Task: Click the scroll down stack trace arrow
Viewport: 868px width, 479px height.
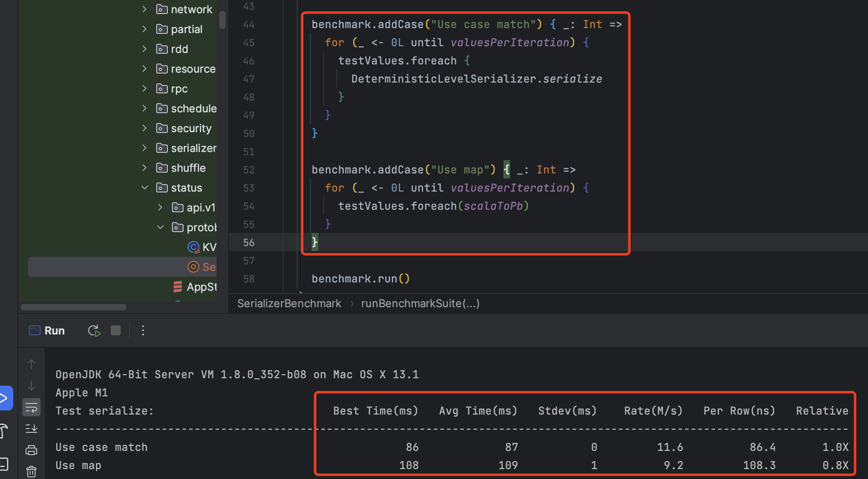Action: coord(31,386)
